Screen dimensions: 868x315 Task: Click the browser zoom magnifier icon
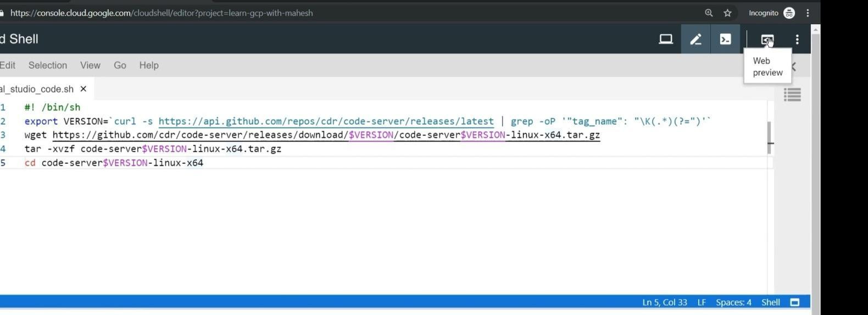click(709, 13)
